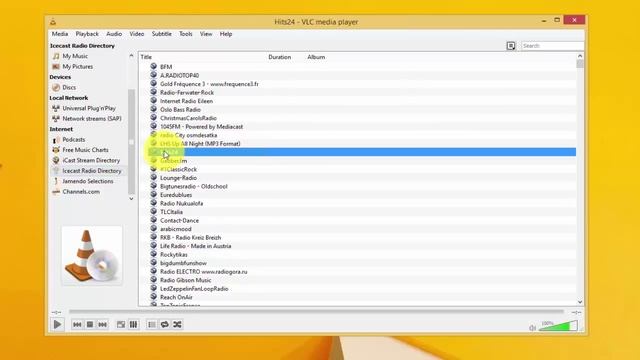Select LedZeppelinFanLoopRadio station

pyautogui.click(x=194, y=289)
